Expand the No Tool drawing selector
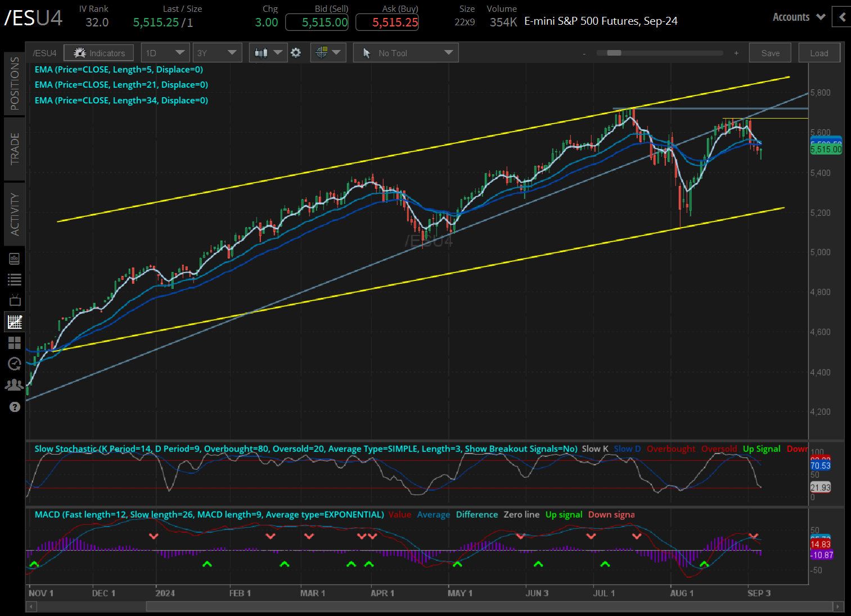Viewport: 851px width, 616px height. (406, 52)
